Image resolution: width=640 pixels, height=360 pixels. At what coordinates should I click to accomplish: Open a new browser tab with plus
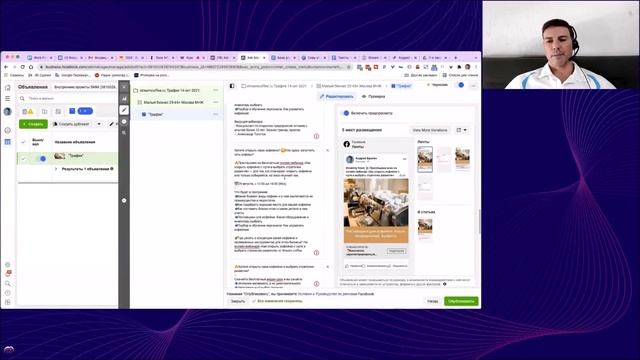(x=456, y=58)
